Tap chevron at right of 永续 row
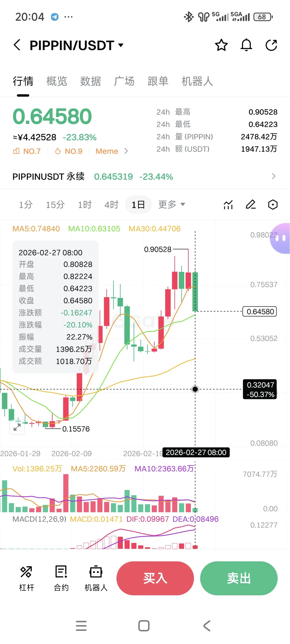290x644 pixels. (274, 176)
